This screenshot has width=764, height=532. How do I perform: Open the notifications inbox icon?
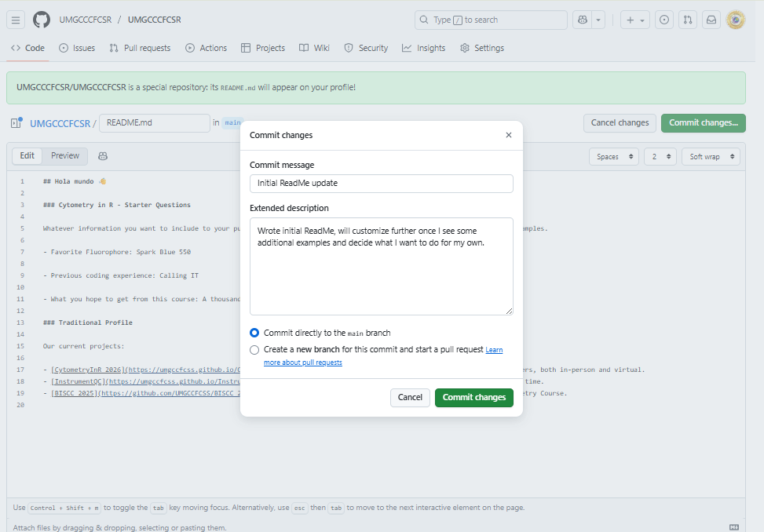pos(711,20)
